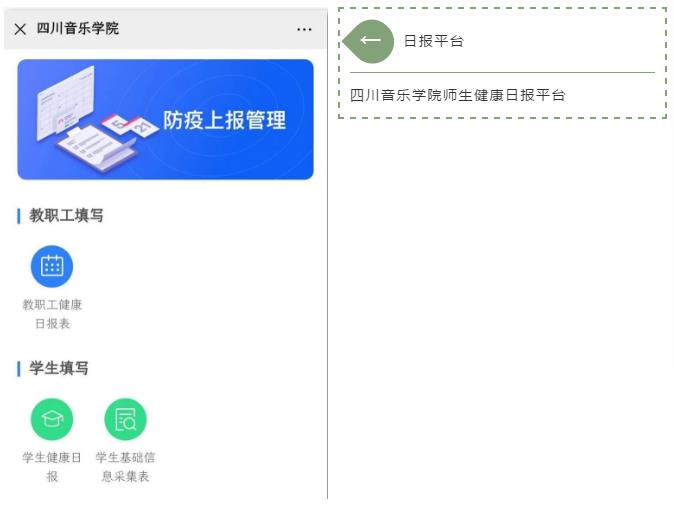The width and height of the screenshot is (674, 527).
Task: Open the 学生基础信息采集表 document search icon
Action: 126,419
